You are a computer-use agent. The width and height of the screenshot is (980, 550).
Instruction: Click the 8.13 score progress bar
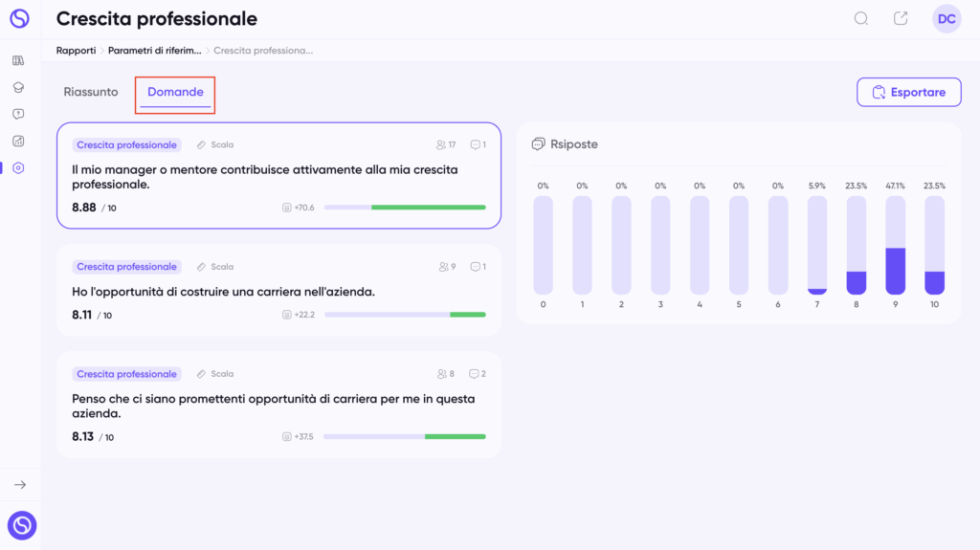coord(405,437)
